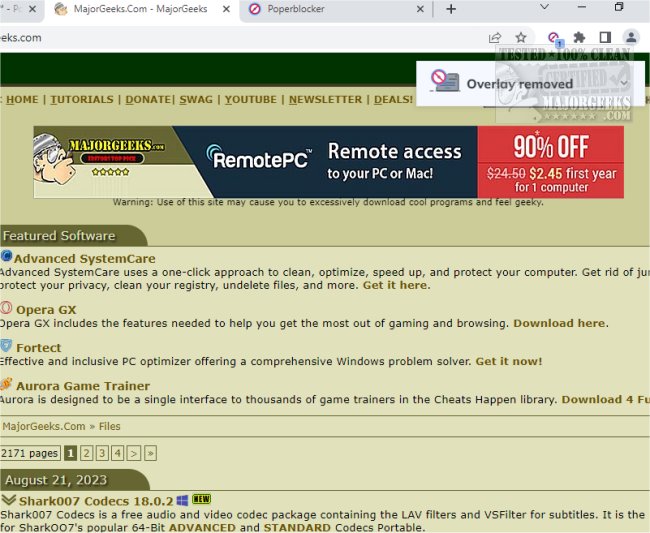The width and height of the screenshot is (650, 533).
Task: Open the Chrome profile avatar
Action: [630, 37]
